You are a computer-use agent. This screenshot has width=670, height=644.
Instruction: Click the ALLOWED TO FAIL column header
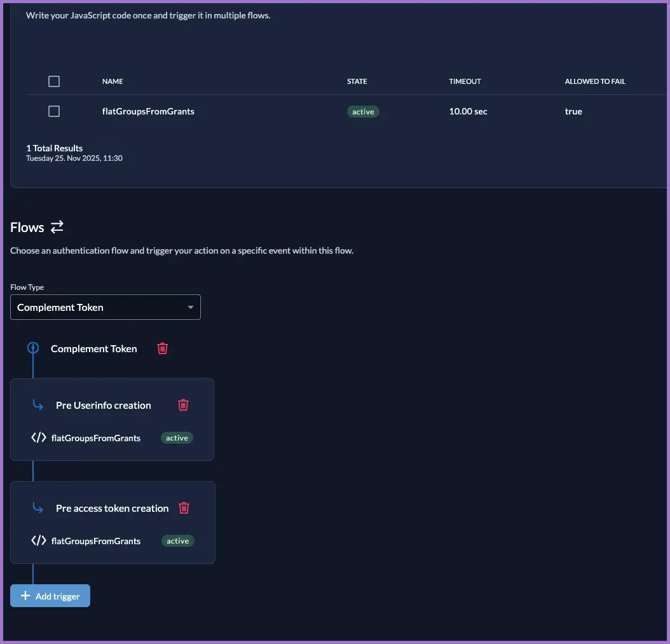(x=595, y=81)
